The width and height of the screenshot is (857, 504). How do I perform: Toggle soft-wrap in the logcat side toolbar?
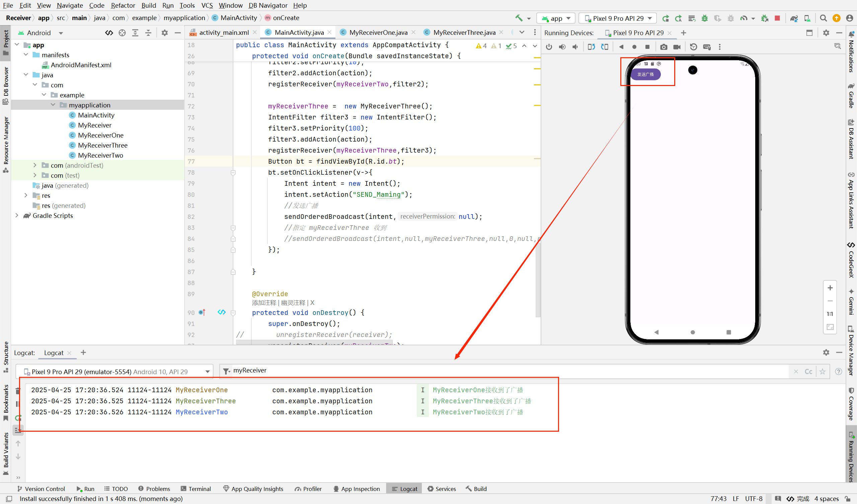[18, 430]
